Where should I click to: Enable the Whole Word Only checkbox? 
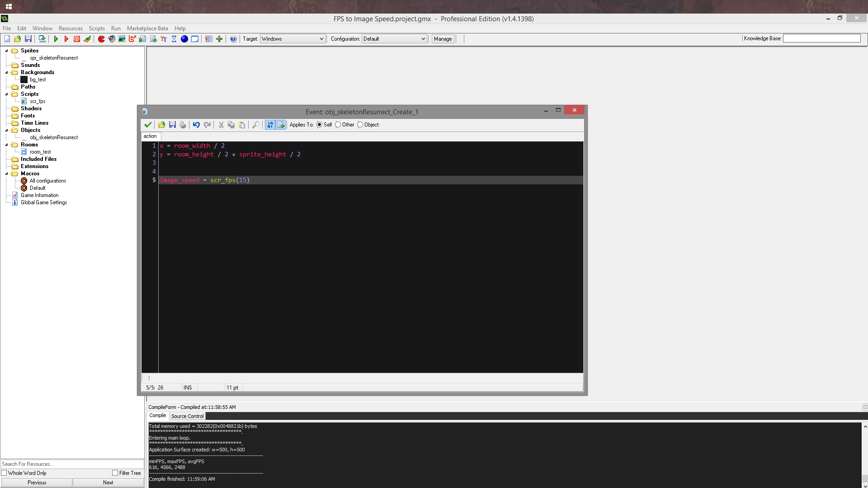(x=5, y=473)
